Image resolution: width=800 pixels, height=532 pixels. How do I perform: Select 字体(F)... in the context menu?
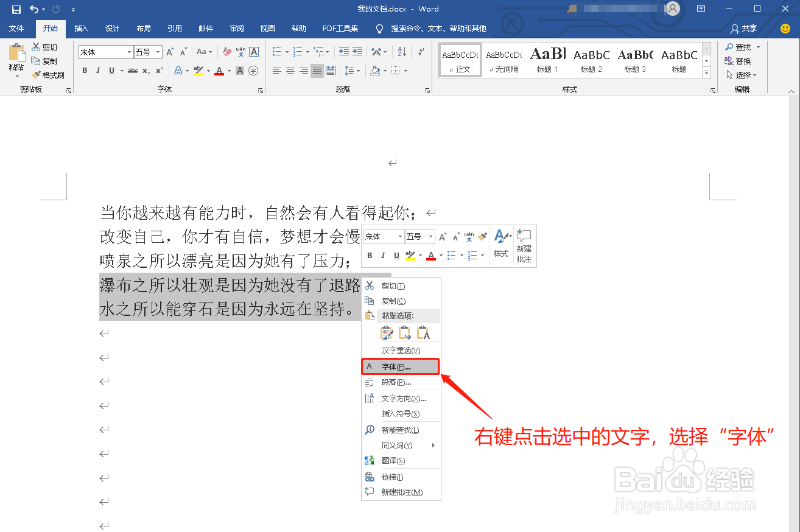point(401,366)
